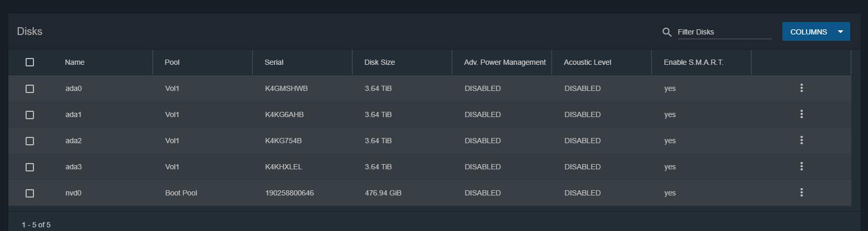Focus the Filter Disks search field
The height and width of the screenshot is (231, 868).
coord(724,32)
